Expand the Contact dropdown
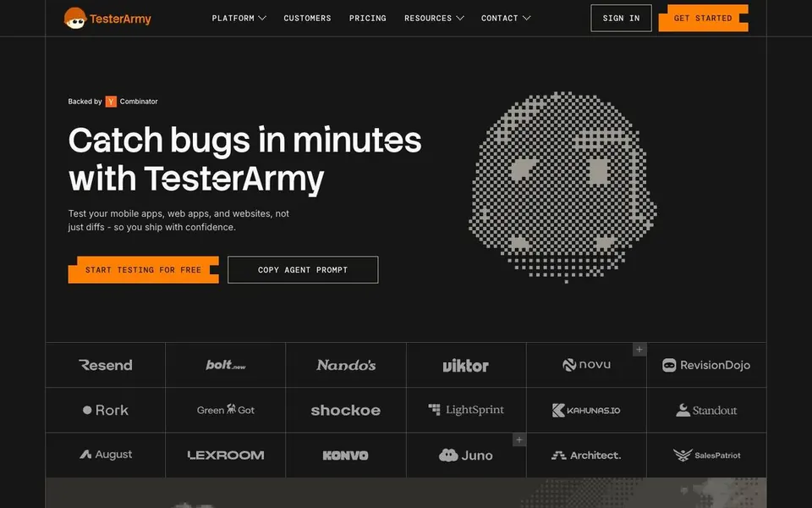This screenshot has height=508, width=812. (x=506, y=18)
